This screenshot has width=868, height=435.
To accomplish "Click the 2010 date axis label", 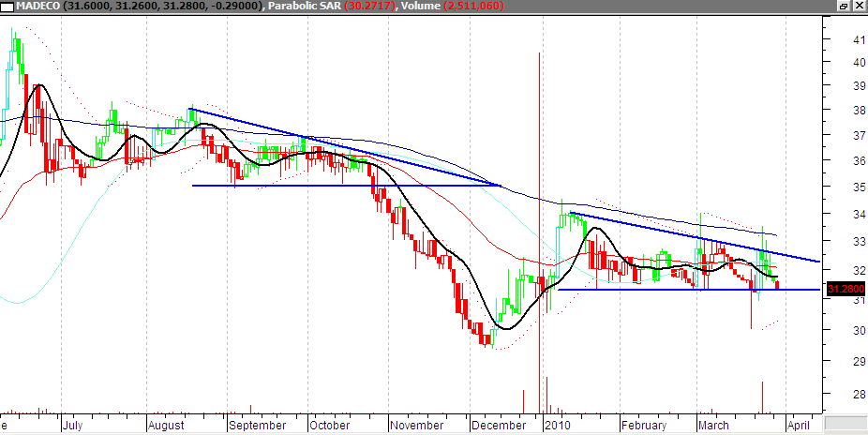I will (558, 425).
